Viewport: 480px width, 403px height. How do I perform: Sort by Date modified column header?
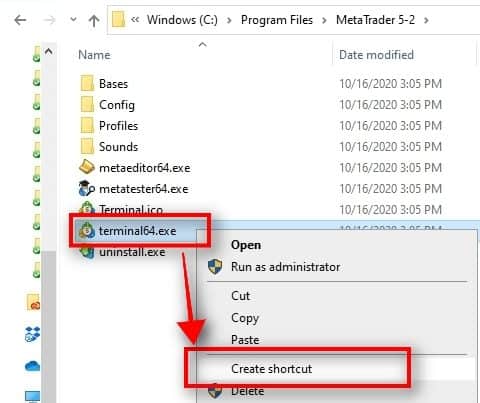pos(376,55)
